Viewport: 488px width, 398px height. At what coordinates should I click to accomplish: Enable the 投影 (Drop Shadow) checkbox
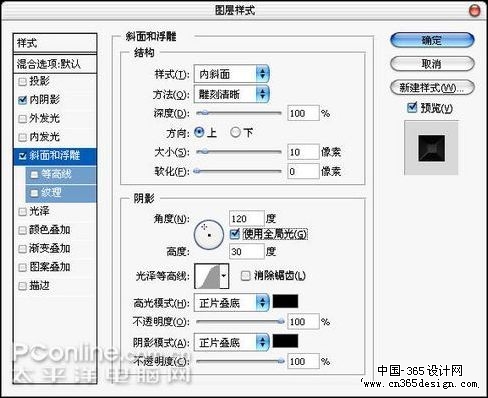[22, 81]
